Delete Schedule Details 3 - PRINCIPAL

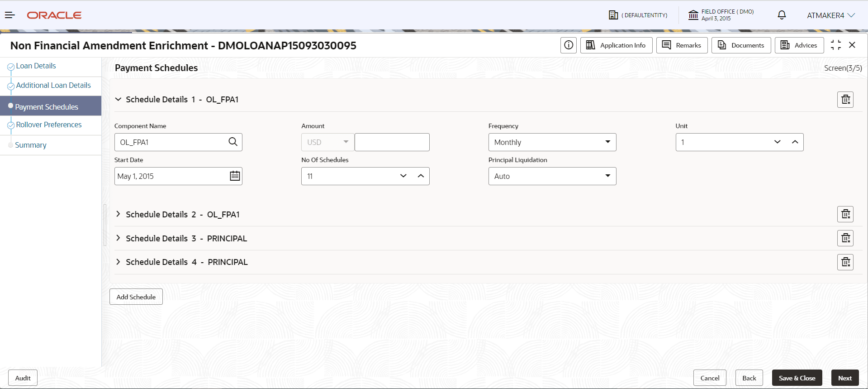click(x=845, y=238)
